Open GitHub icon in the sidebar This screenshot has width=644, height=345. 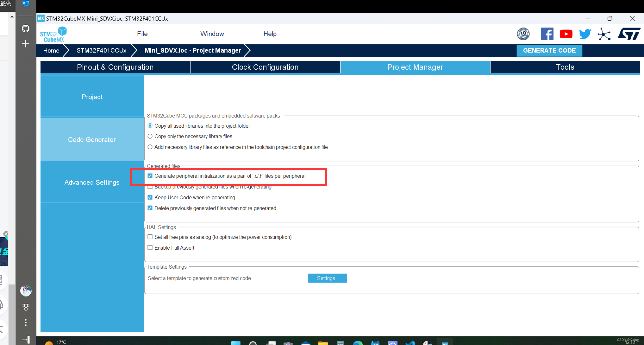(26, 29)
